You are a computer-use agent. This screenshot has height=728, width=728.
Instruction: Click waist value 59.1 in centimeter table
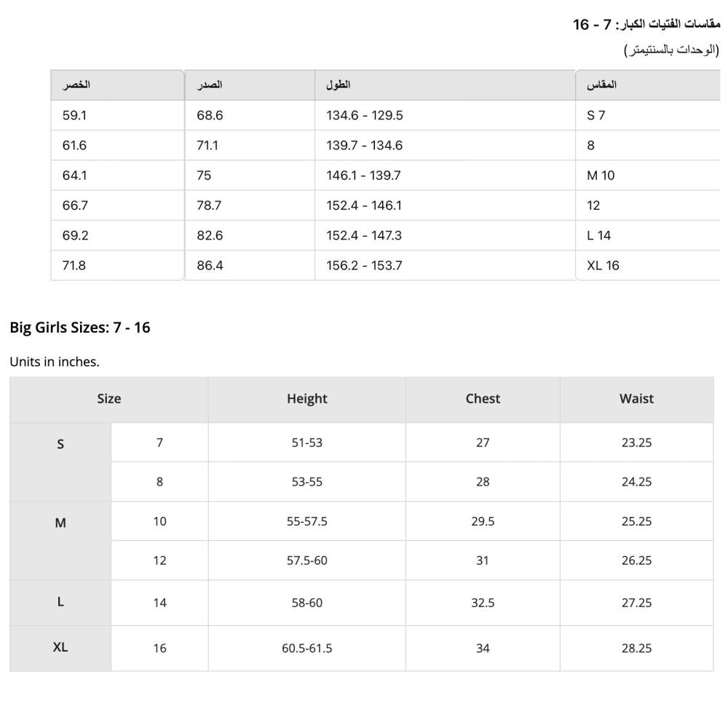pos(74,115)
